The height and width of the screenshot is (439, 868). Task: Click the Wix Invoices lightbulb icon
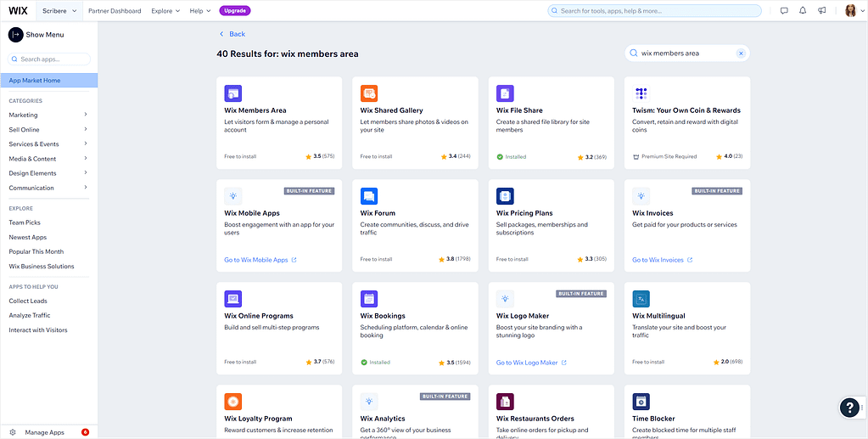point(641,195)
